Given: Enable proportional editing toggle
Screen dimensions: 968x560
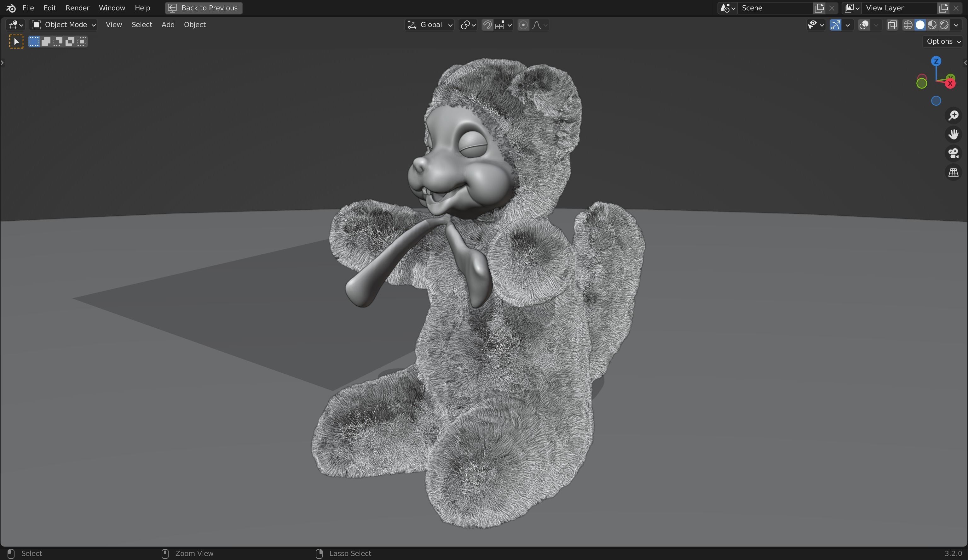Looking at the screenshot, I should pyautogui.click(x=523, y=25).
